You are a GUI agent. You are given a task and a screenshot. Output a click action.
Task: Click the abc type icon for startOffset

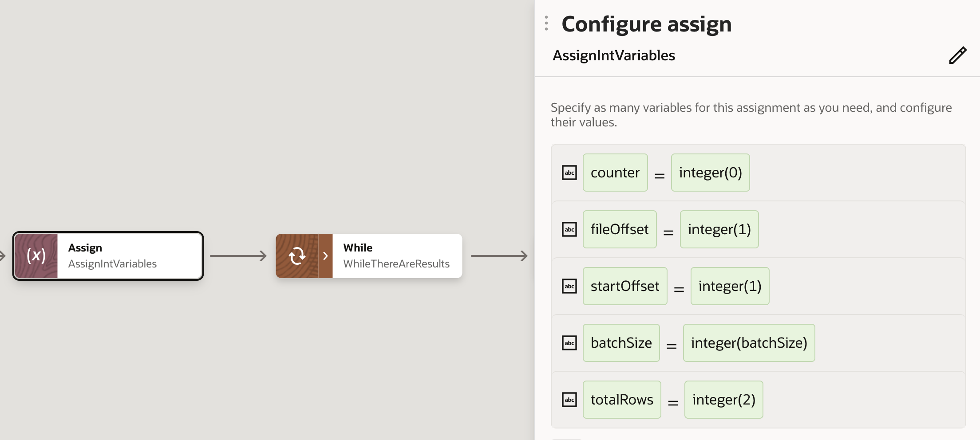click(569, 286)
